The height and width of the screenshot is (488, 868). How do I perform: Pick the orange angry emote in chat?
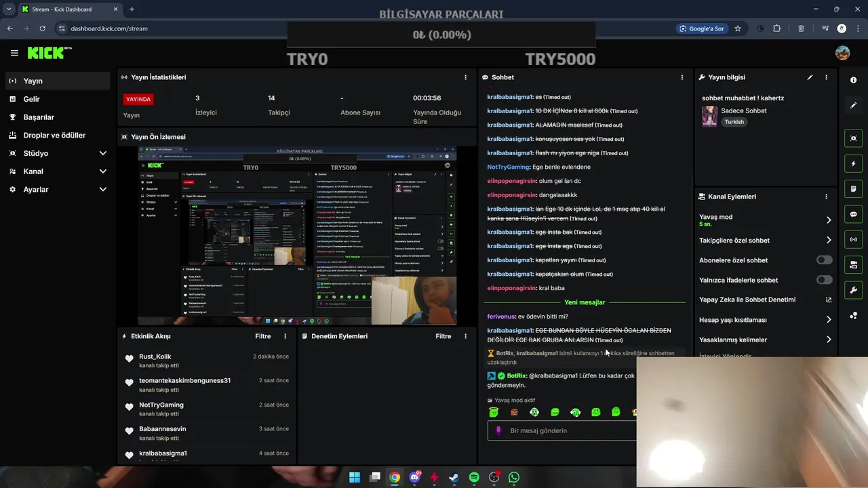click(x=514, y=411)
